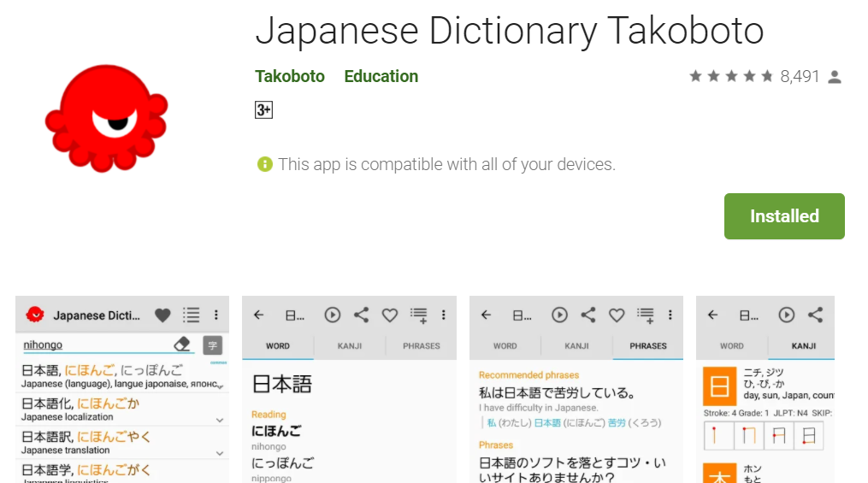This screenshot has height=483, width=868.
Task: Select the WORD tab in second screenshot
Action: coord(278,345)
